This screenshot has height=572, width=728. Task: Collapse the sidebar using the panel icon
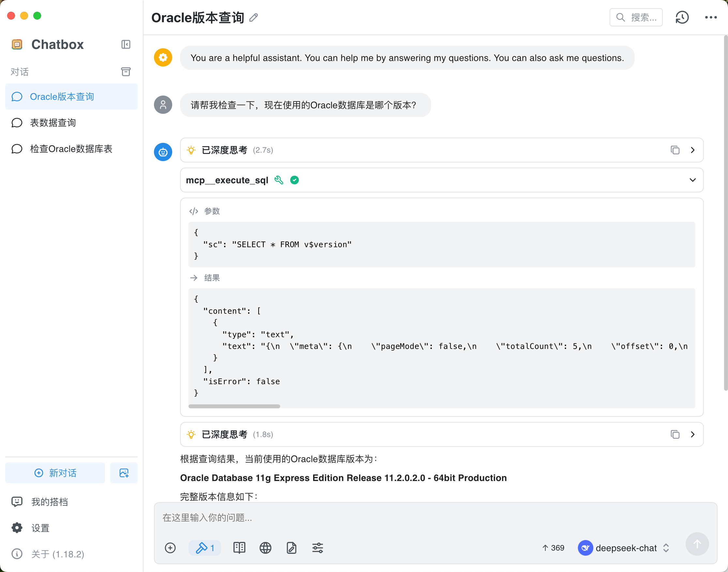(x=126, y=44)
